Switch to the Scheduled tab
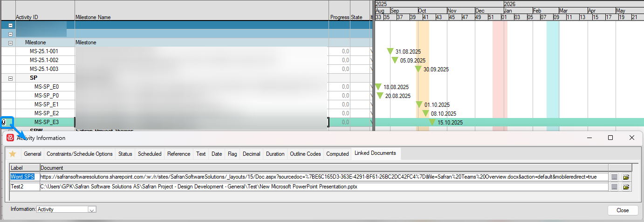 [x=150, y=154]
